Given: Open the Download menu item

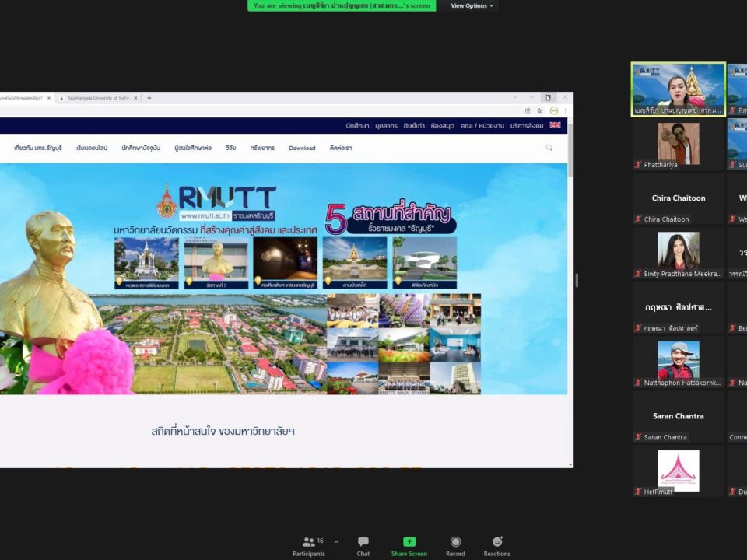Looking at the screenshot, I should [x=302, y=148].
